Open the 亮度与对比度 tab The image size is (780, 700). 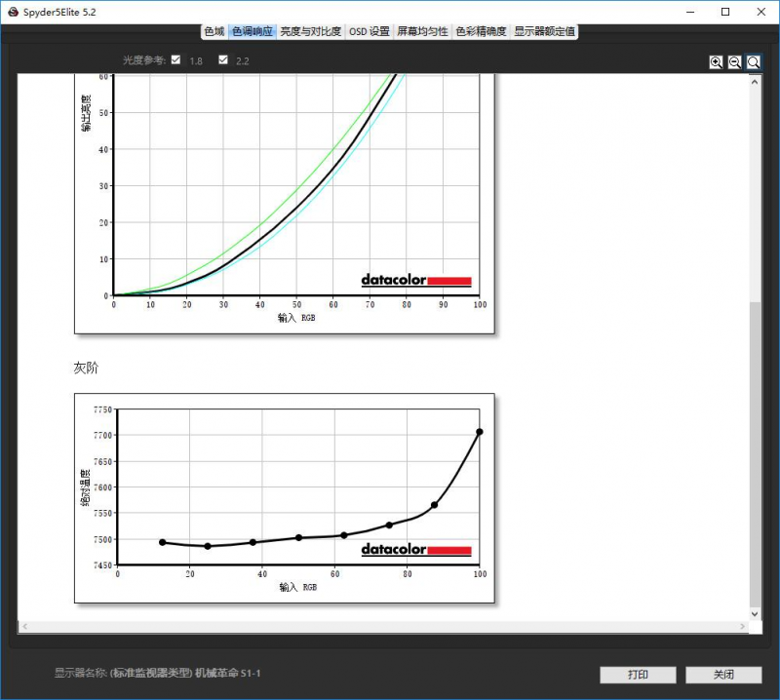click(310, 31)
